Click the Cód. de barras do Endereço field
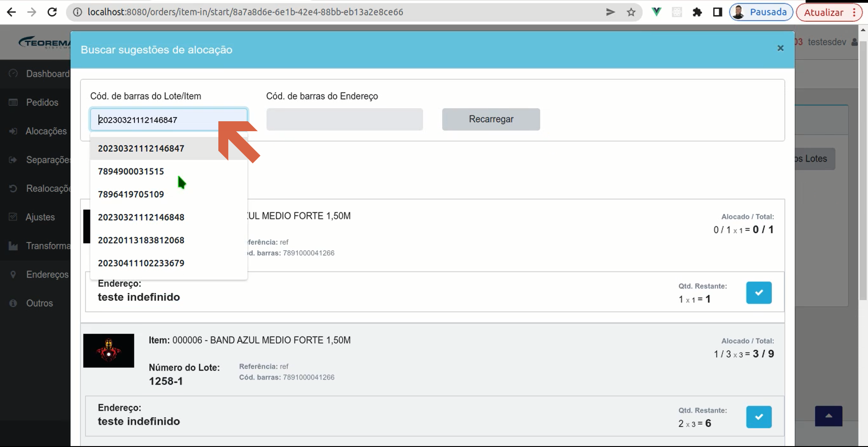Image resolution: width=868 pixels, height=447 pixels. [x=344, y=119]
